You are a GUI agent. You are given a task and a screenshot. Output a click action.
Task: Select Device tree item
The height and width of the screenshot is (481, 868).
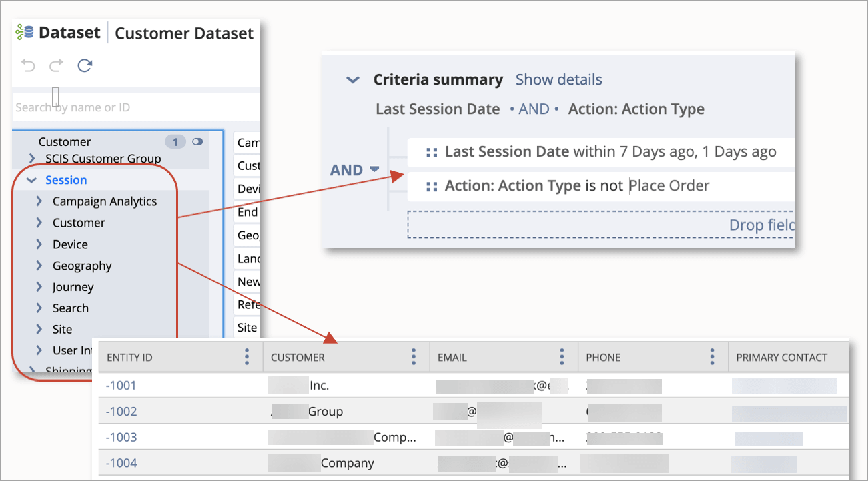[70, 244]
